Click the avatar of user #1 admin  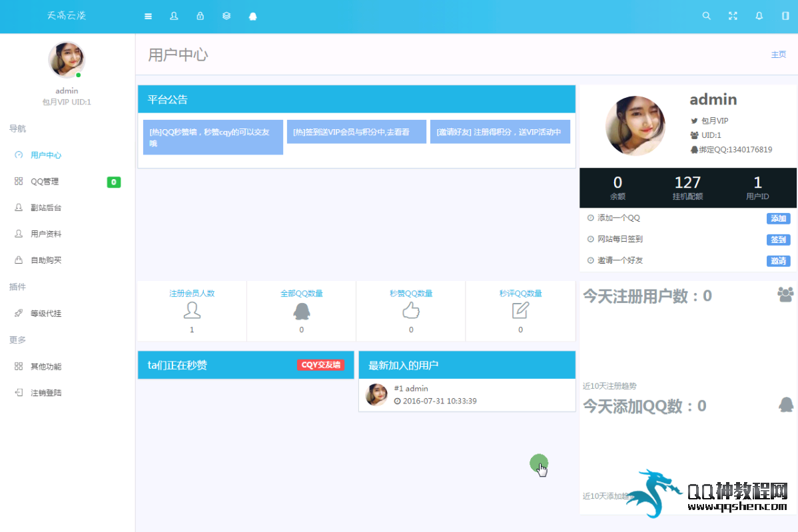click(x=376, y=395)
